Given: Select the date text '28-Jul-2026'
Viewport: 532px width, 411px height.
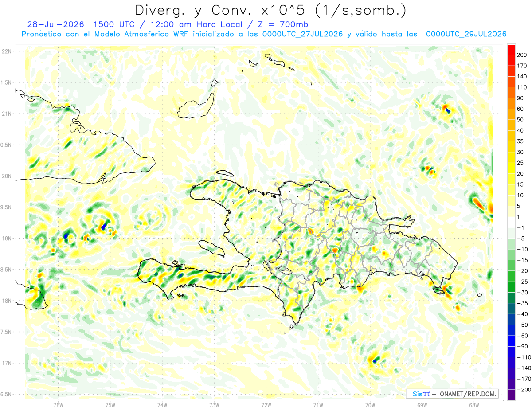Looking at the screenshot, I should coord(55,24).
